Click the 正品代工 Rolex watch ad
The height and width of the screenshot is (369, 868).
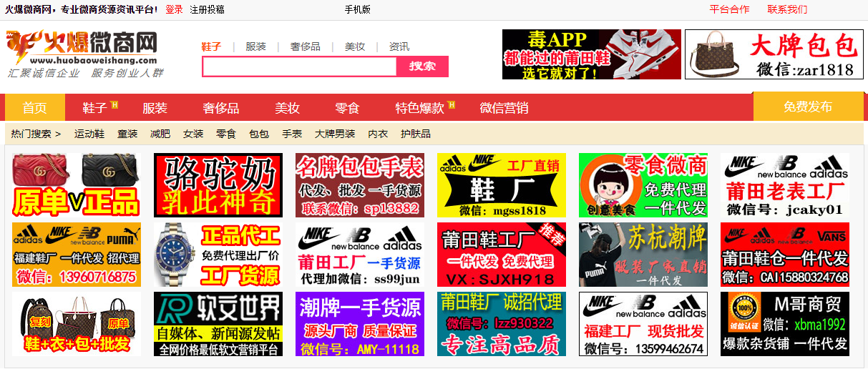[218, 254]
